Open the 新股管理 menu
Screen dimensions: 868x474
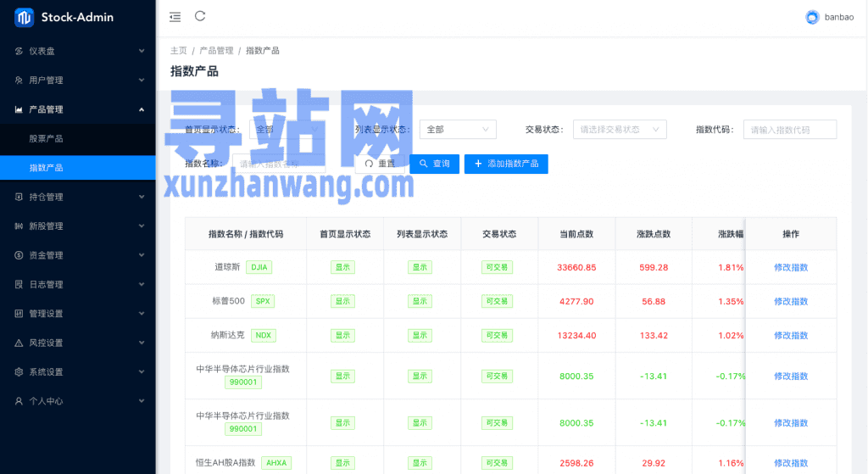click(x=77, y=226)
